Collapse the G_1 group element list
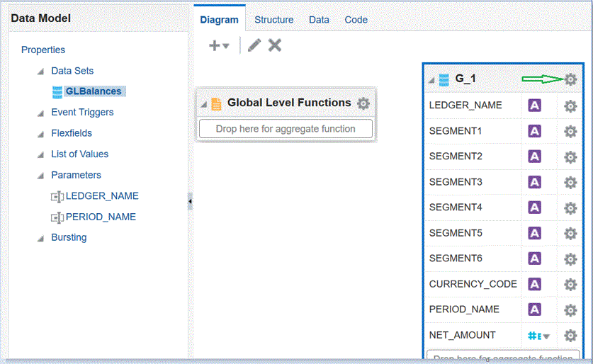This screenshot has height=364, width=593. click(x=431, y=80)
